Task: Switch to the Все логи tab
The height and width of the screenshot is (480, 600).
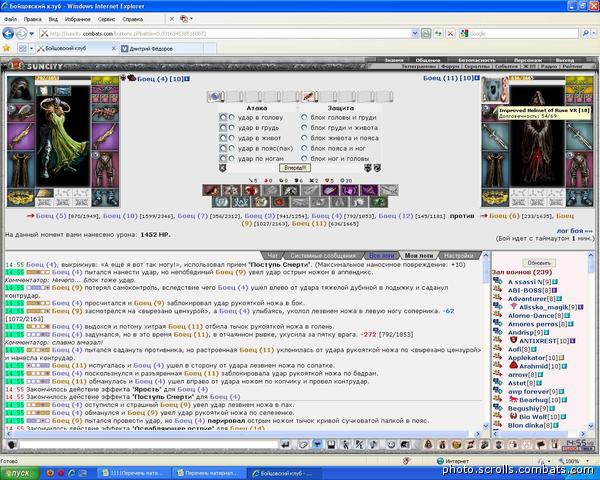Action: pos(381,255)
